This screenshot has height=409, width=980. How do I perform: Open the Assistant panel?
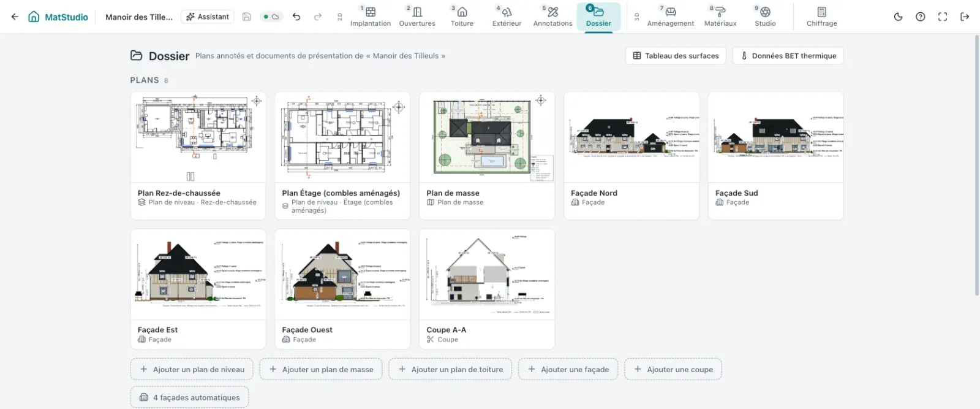(x=208, y=17)
